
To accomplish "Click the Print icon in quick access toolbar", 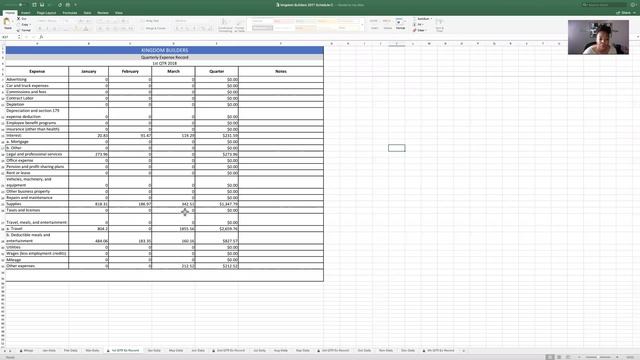I will pyautogui.click(x=68, y=5).
